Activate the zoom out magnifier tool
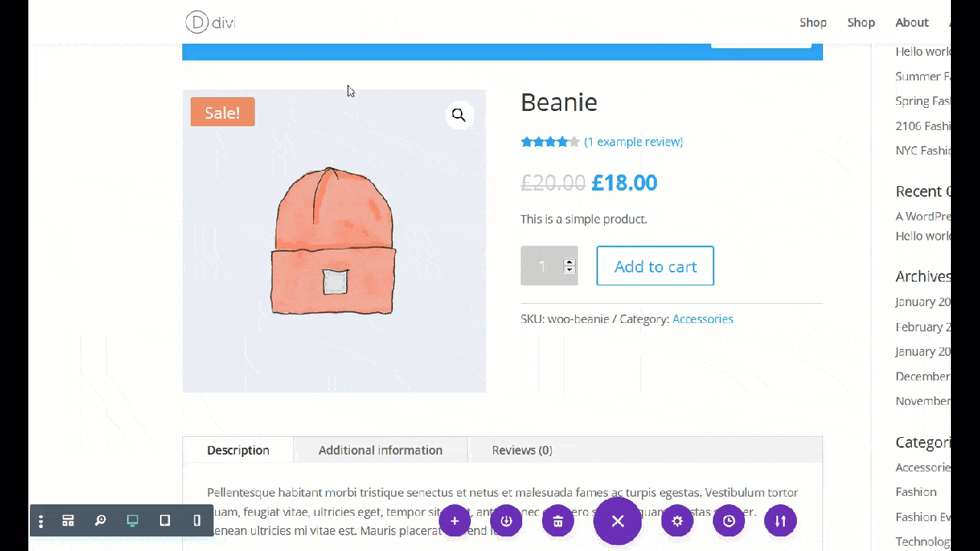 [x=100, y=521]
